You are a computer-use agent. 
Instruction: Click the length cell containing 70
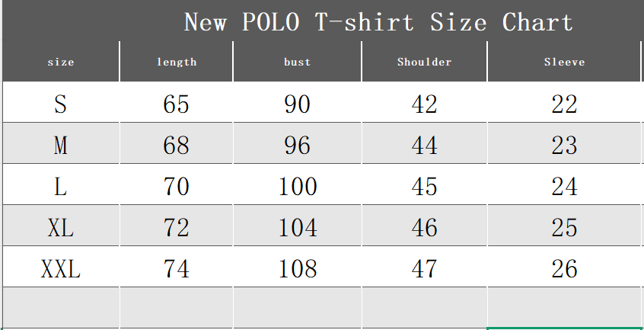pyautogui.click(x=177, y=186)
